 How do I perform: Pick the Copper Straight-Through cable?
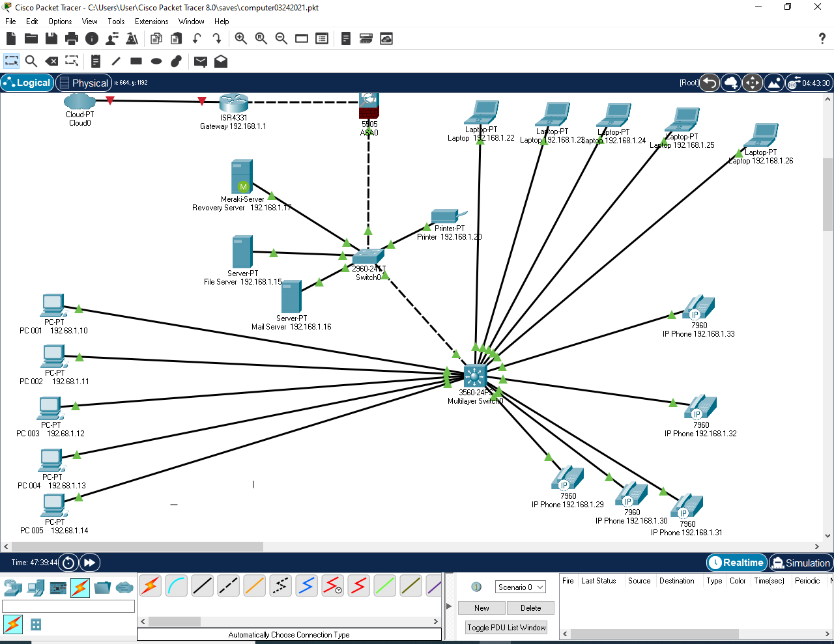pyautogui.click(x=203, y=586)
